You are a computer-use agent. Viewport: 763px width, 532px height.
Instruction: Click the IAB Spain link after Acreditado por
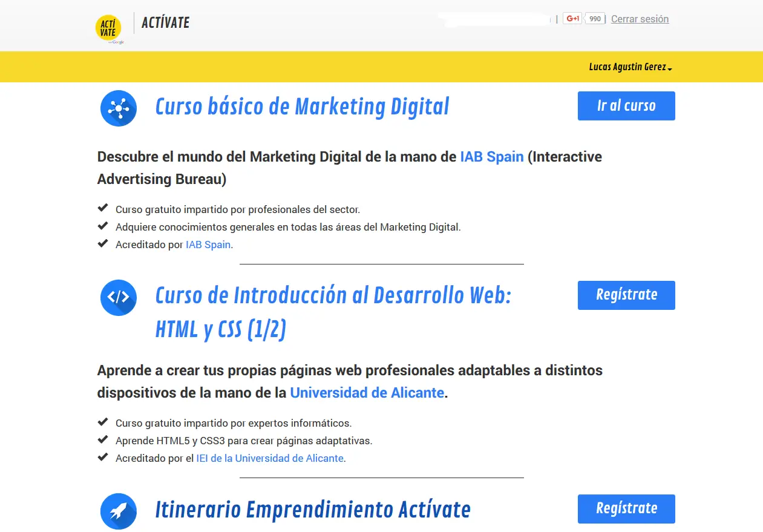[208, 245]
